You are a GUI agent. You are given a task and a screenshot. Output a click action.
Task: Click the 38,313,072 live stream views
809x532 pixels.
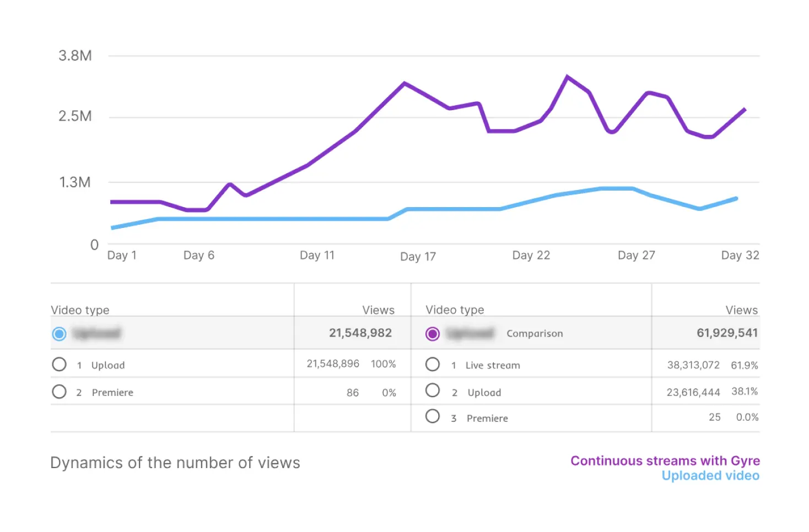(x=693, y=365)
